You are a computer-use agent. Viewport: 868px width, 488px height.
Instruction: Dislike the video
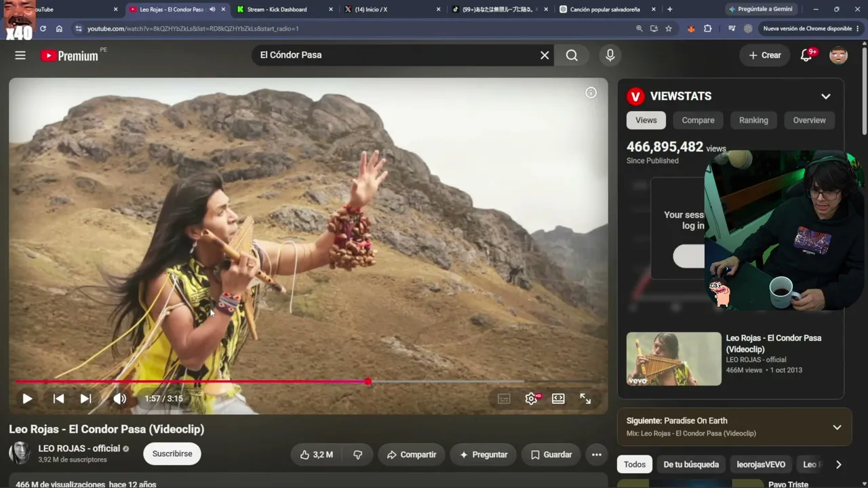point(357,455)
